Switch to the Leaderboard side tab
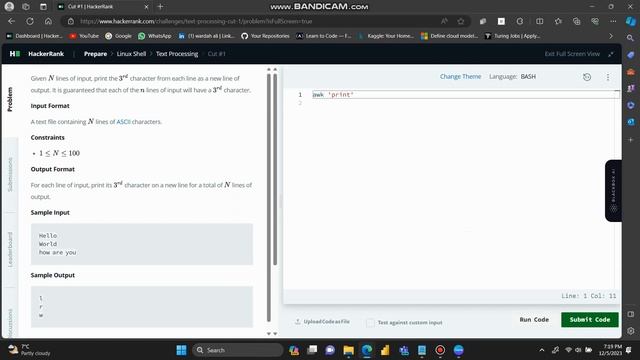Viewport: 640px width, 360px height. point(10,249)
